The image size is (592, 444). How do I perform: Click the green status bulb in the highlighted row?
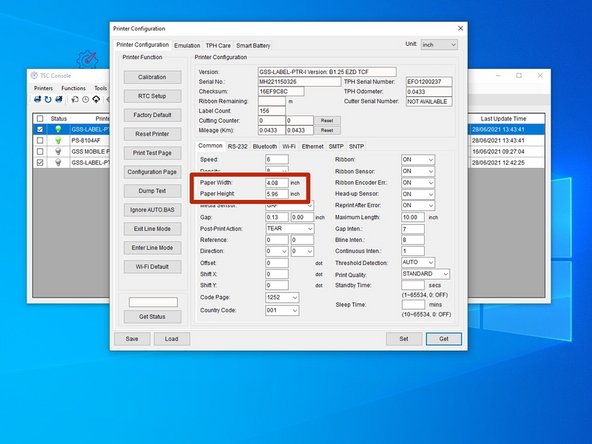[x=58, y=129]
